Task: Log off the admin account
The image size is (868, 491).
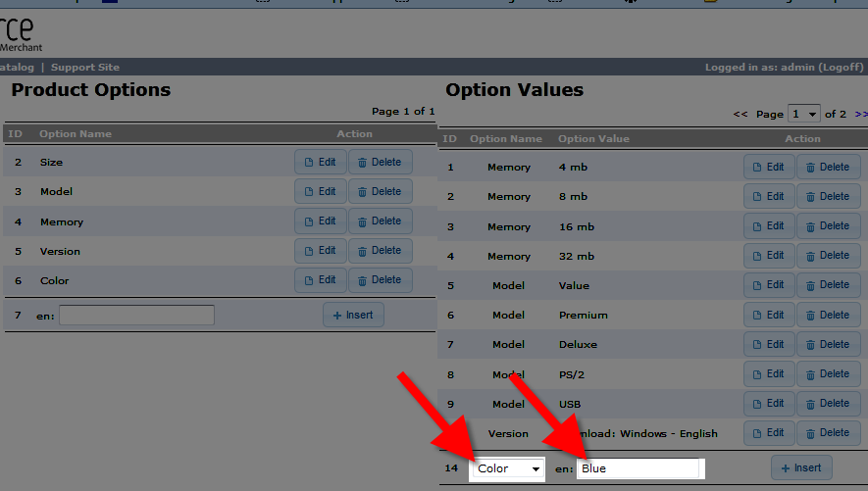Action: pyautogui.click(x=841, y=68)
